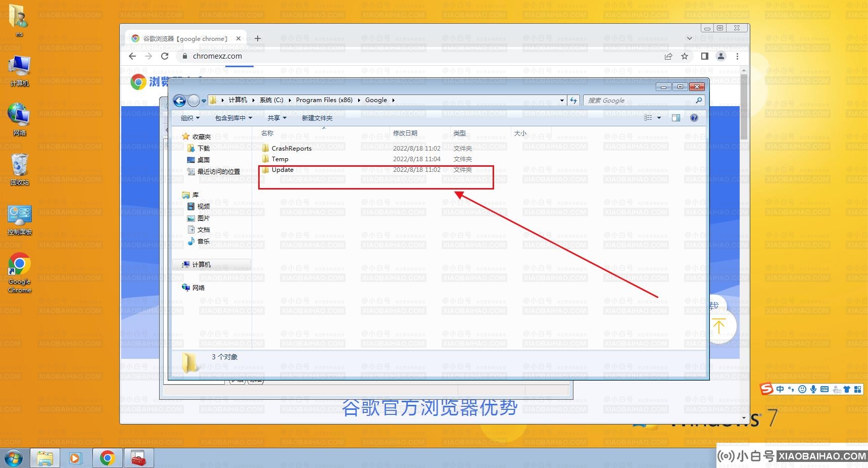Sort by 修改日期 column header

[x=405, y=133]
